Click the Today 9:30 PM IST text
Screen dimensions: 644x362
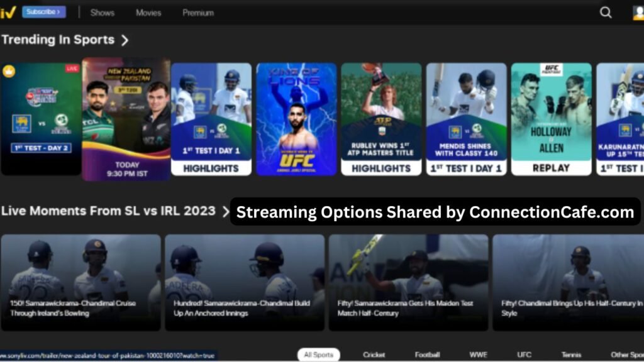click(127, 169)
